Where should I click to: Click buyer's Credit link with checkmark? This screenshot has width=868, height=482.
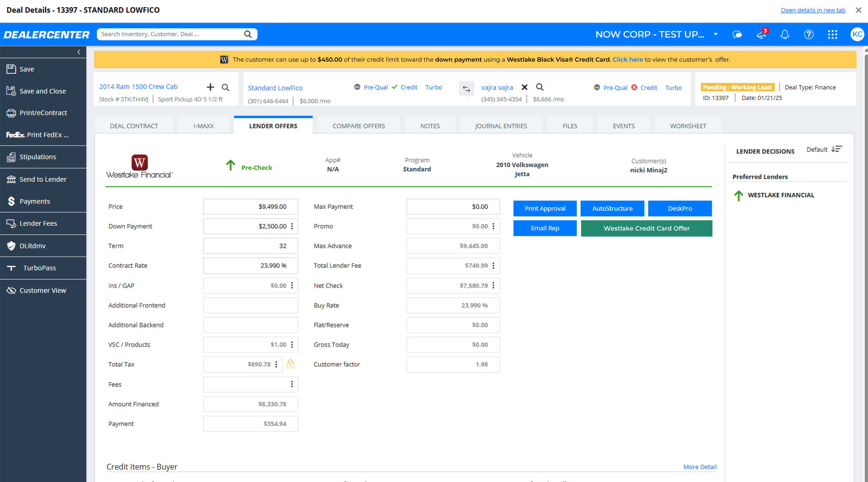[409, 87]
